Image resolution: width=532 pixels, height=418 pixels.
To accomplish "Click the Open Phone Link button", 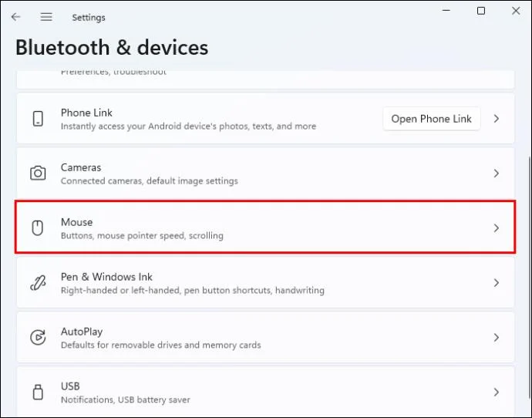I will pos(431,119).
